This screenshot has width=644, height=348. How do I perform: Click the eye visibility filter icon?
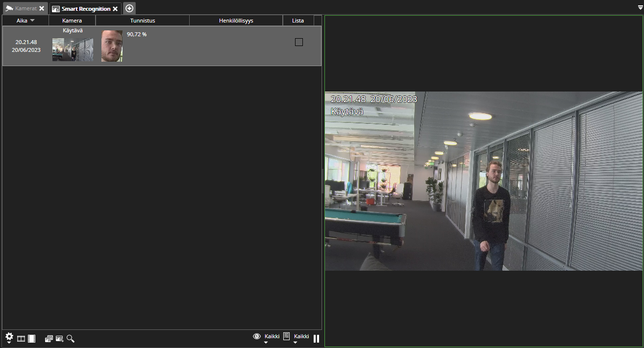(256, 336)
